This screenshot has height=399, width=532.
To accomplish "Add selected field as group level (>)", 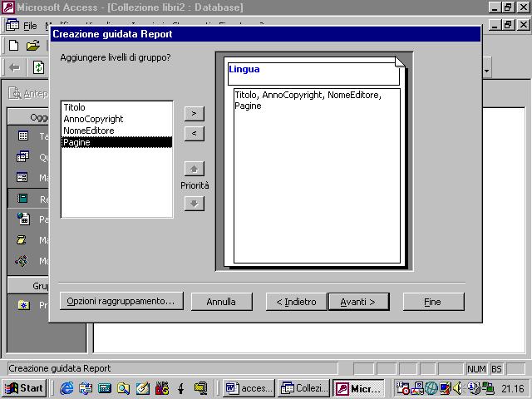I will coord(195,114).
